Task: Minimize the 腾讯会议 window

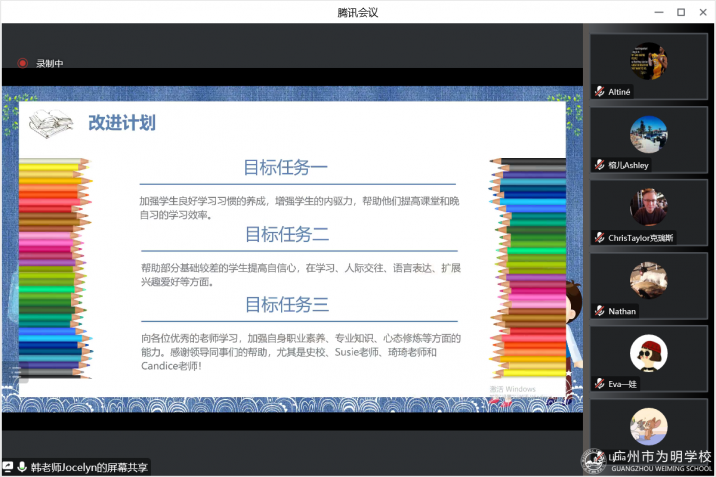Action: pyautogui.click(x=656, y=12)
